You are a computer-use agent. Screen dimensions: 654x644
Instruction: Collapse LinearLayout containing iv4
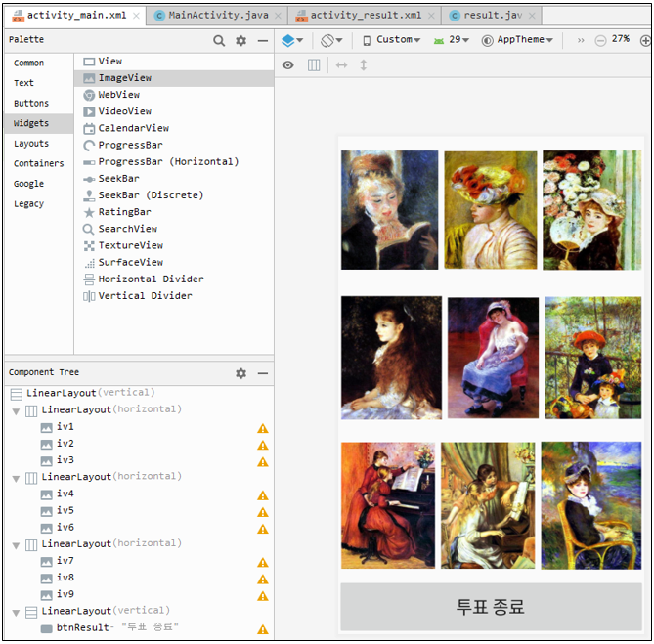tap(17, 479)
